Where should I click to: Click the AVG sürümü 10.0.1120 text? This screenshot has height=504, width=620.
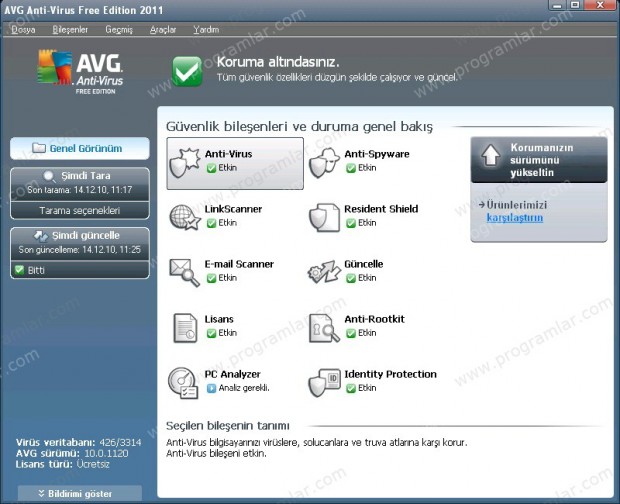tap(72, 453)
